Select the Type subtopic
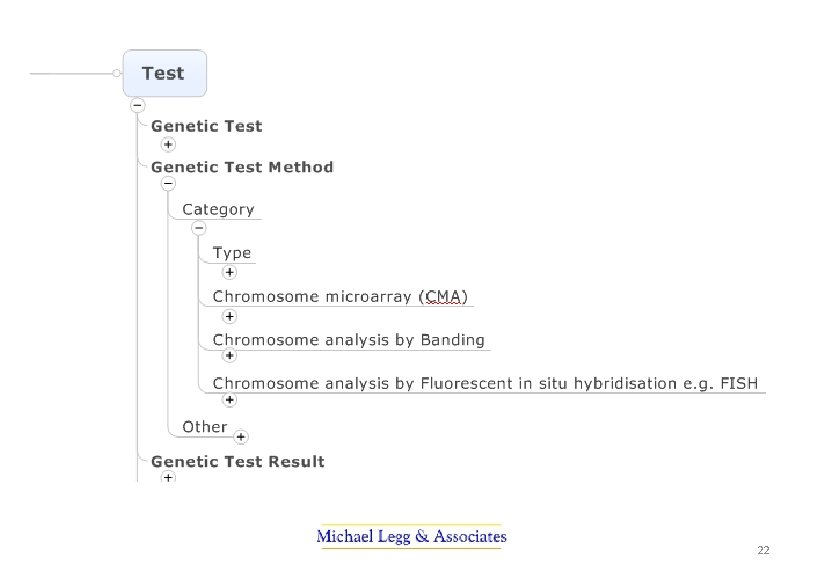 tap(232, 253)
